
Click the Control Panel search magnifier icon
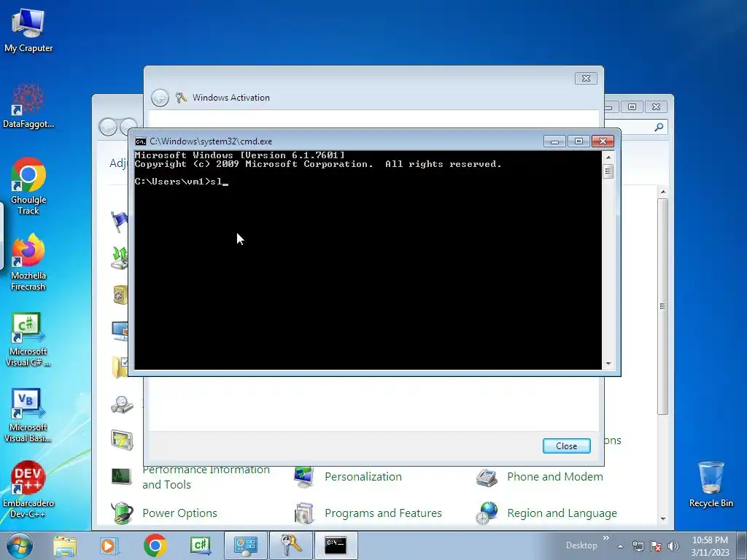coord(659,127)
